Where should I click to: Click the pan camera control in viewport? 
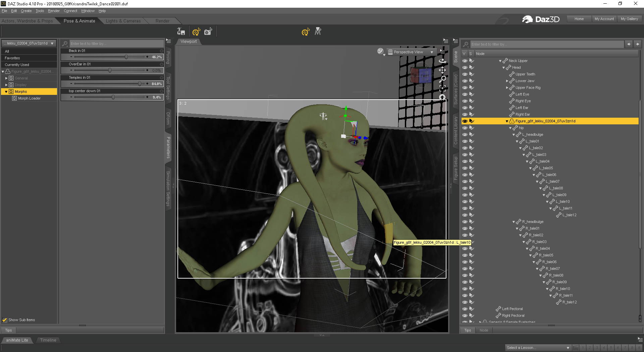tap(442, 70)
